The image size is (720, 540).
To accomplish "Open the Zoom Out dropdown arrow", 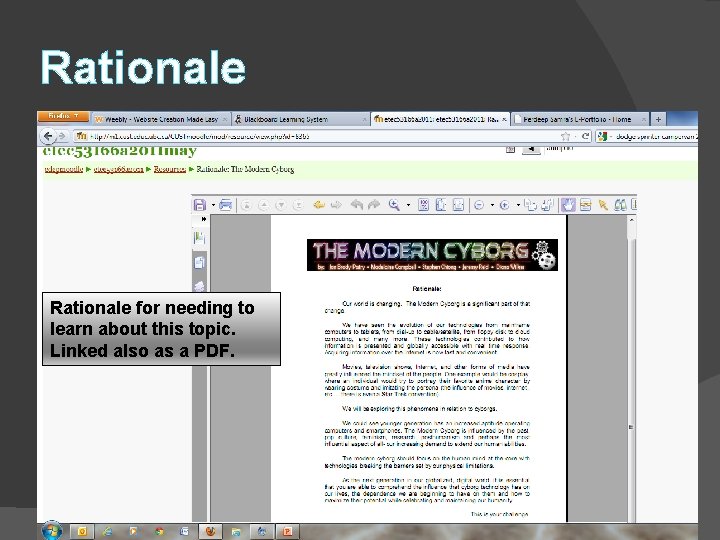I will [x=492, y=205].
